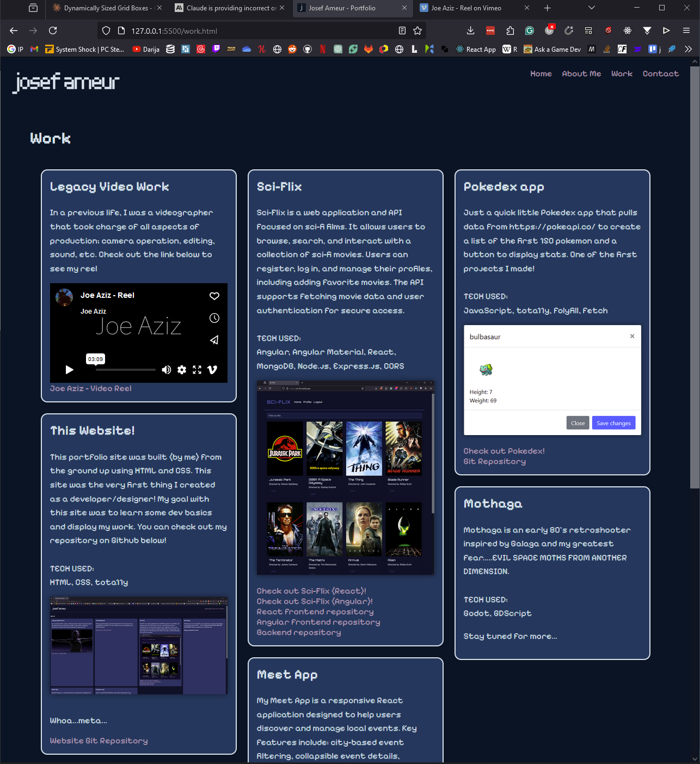Select the watch-later clock icon on the video
This screenshot has width=700, height=764.
214,318
